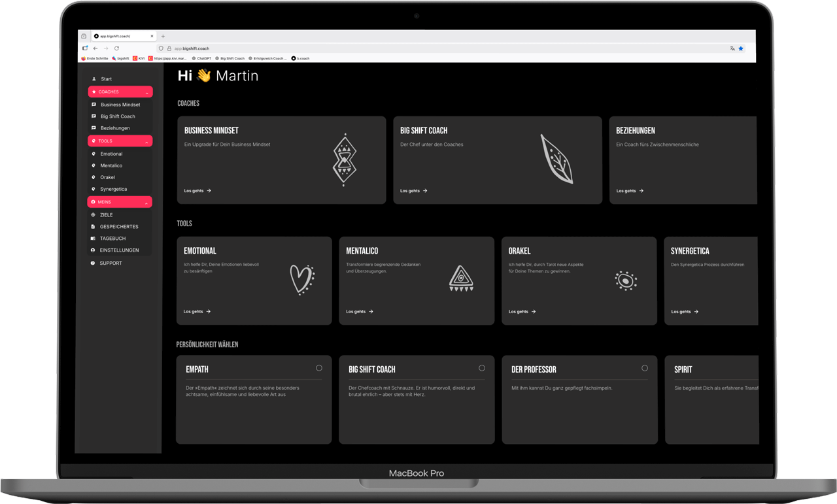
Task: Select the Empath personality radio button
Action: (x=319, y=368)
